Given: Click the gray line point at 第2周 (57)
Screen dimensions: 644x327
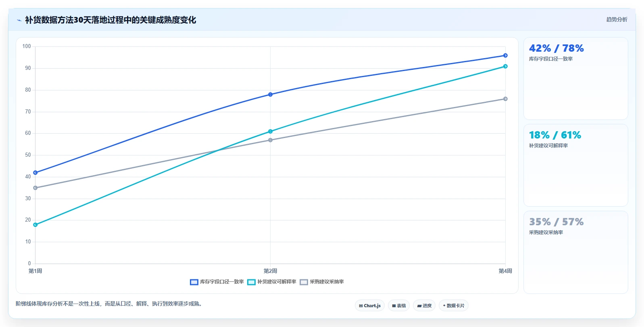Looking at the screenshot, I should (x=270, y=140).
